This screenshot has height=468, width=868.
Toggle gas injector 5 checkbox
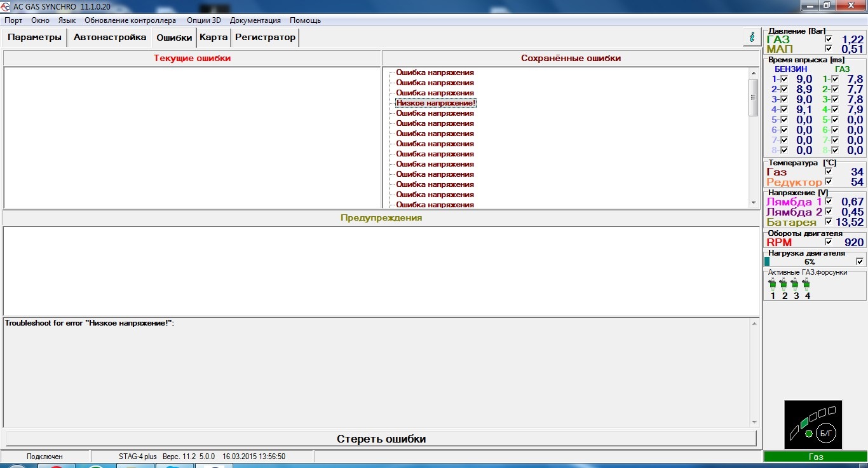point(834,120)
